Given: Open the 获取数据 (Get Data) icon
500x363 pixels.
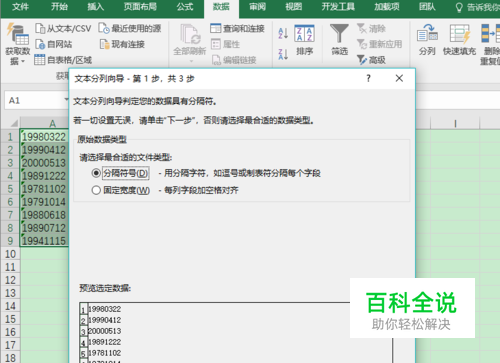Looking at the screenshot, I should [17, 34].
